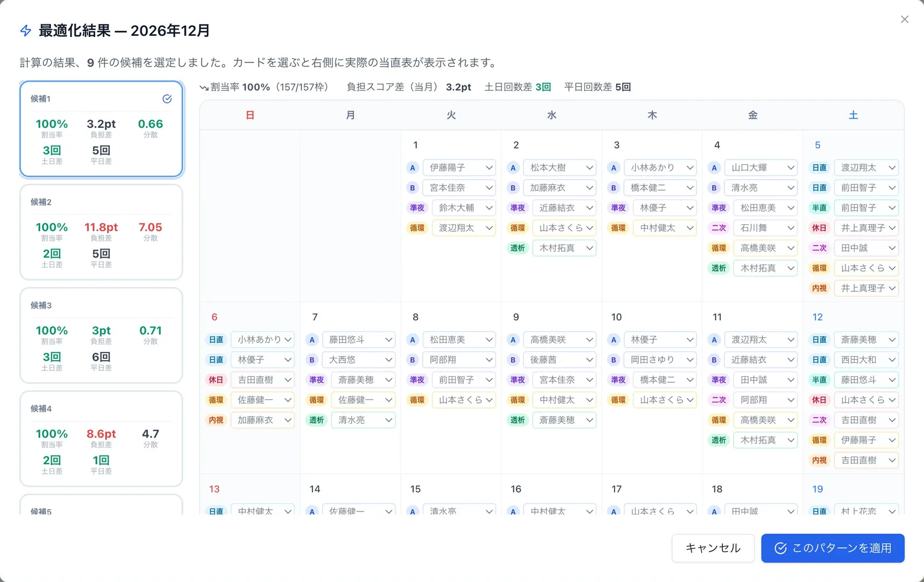Click the 半直 badge on December 12

tap(819, 380)
